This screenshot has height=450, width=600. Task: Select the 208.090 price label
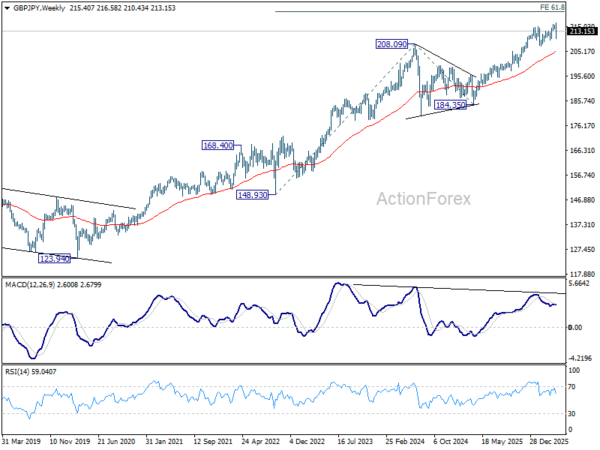(x=392, y=44)
